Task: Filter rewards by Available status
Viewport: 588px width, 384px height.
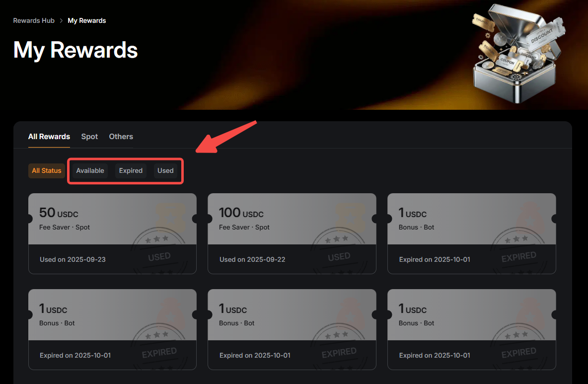Action: [x=90, y=170]
